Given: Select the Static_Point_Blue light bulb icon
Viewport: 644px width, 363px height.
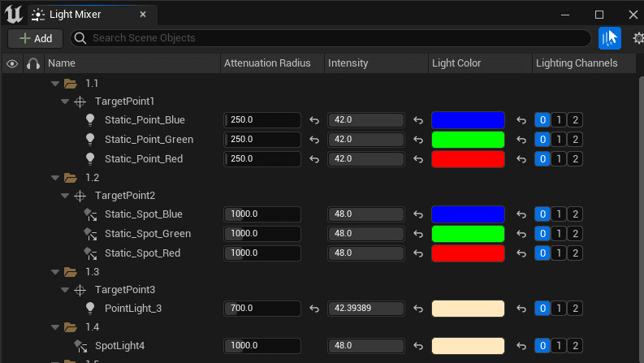Looking at the screenshot, I should (90, 120).
